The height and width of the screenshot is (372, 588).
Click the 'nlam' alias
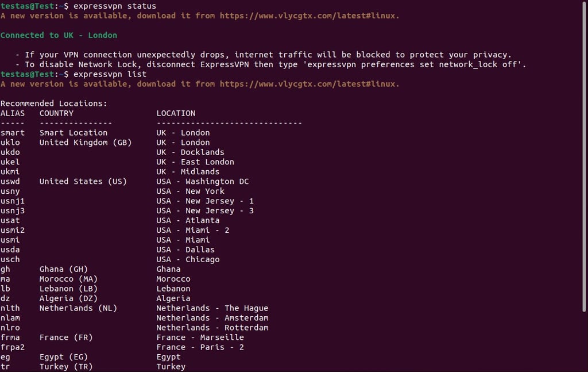point(10,319)
